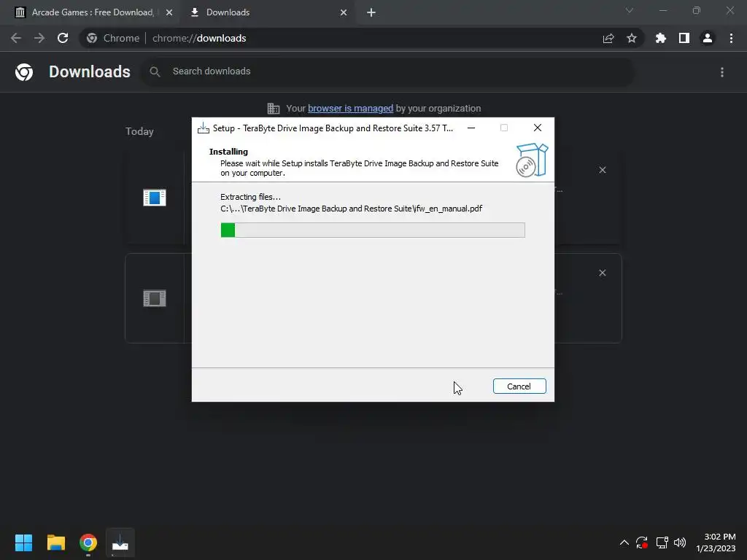This screenshot has height=560, width=747.
Task: Remove the second download from list
Action: coord(603,273)
